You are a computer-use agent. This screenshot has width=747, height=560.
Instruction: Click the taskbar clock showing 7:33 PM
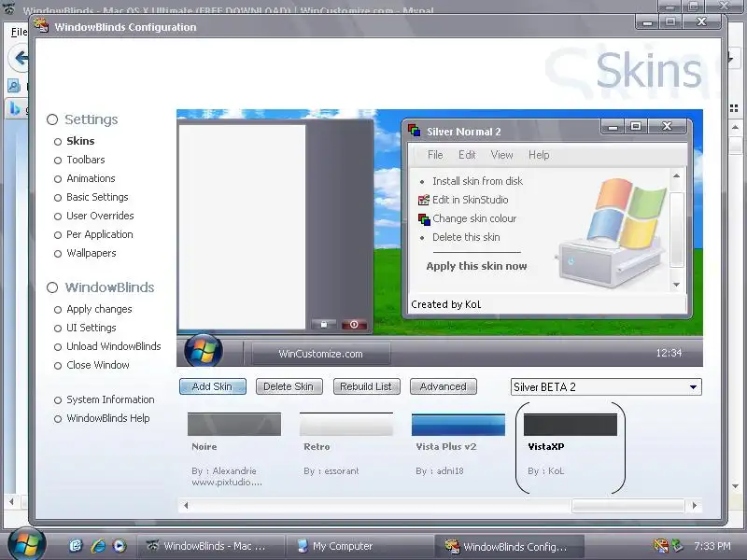[x=712, y=546]
